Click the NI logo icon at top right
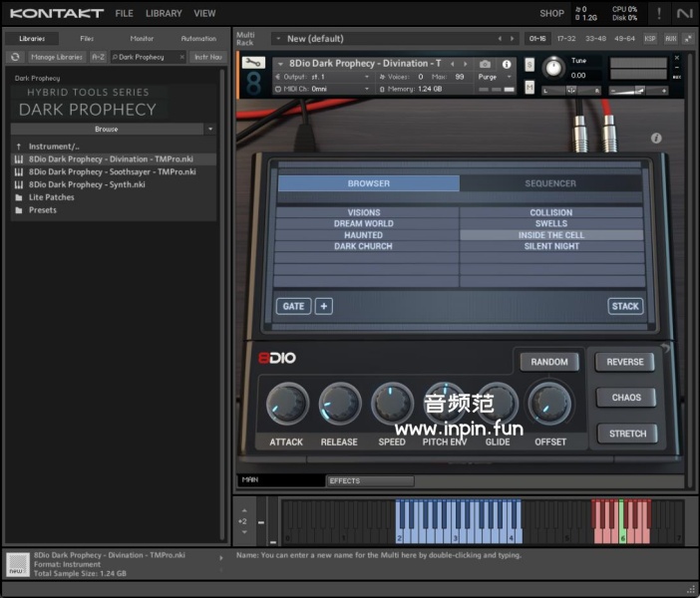Screen dimensions: 700x598 pyautogui.click(x=683, y=13)
